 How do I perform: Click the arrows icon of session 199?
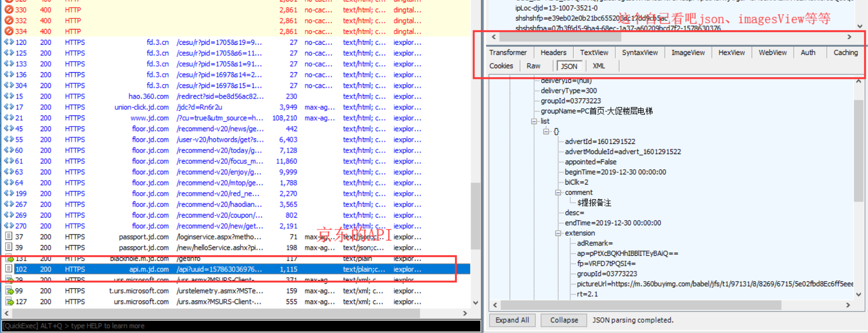point(9,194)
